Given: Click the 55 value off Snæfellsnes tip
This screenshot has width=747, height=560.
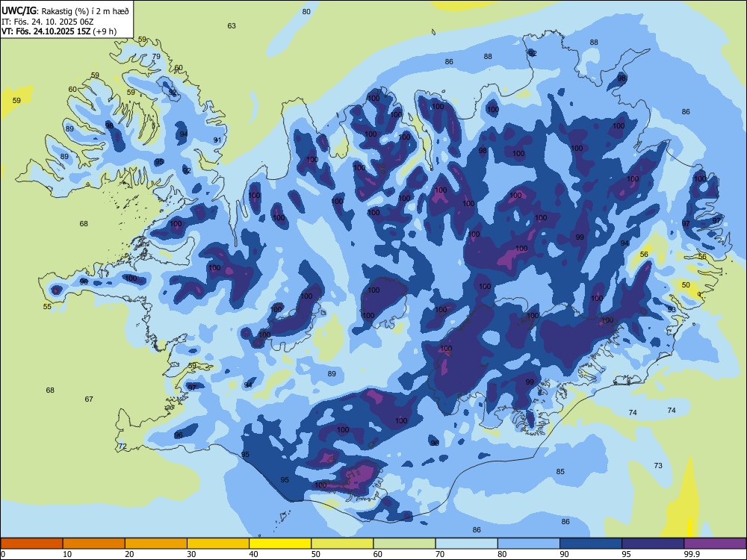Looking at the screenshot, I should pos(47,306).
